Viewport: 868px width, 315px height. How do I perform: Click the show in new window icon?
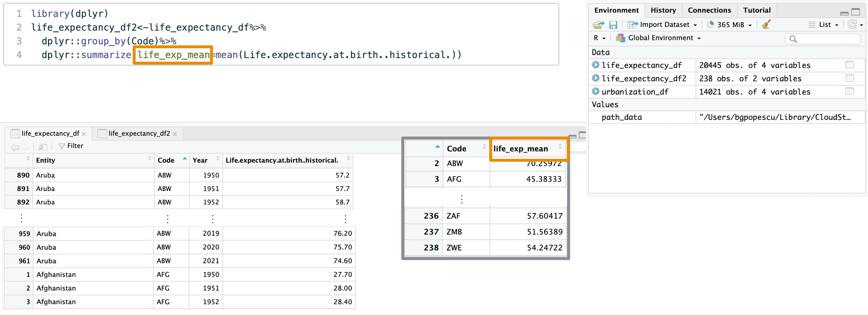42,147
